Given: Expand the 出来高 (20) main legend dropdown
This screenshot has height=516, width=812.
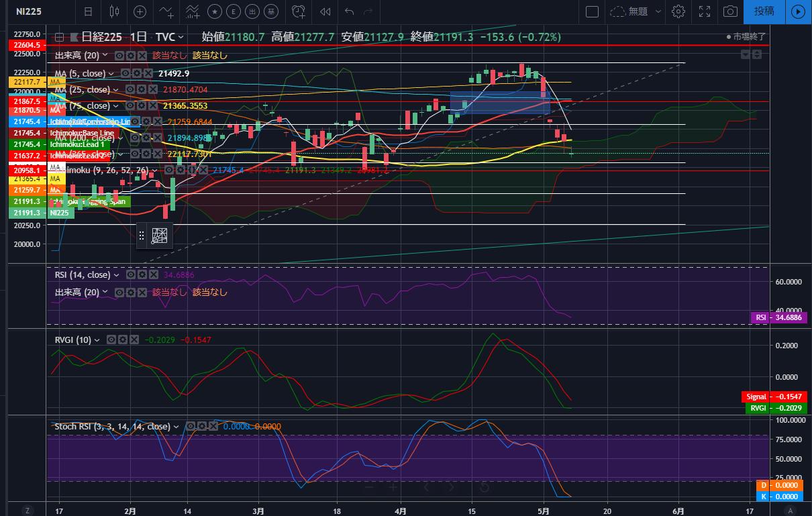Looking at the screenshot, I should [106, 56].
